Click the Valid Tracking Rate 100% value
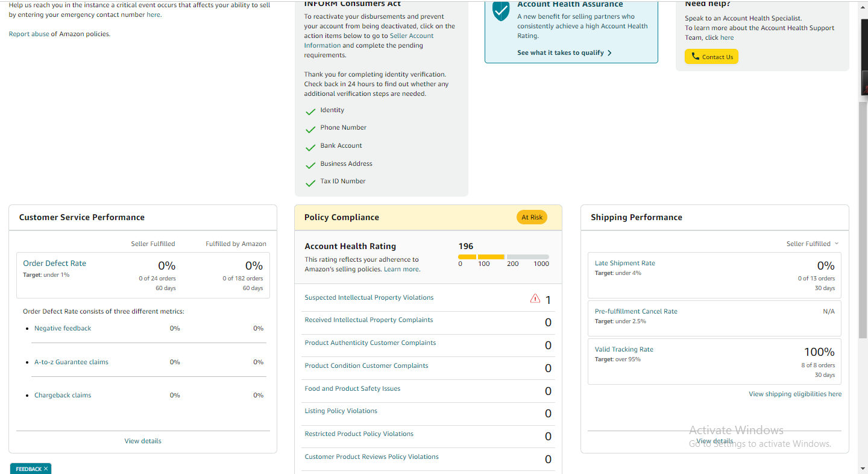 pos(819,352)
